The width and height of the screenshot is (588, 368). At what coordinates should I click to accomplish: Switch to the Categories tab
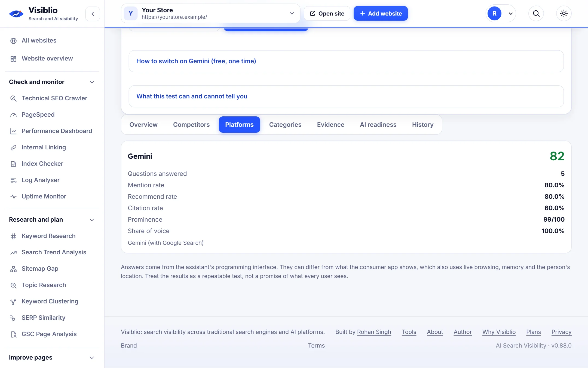tap(285, 125)
